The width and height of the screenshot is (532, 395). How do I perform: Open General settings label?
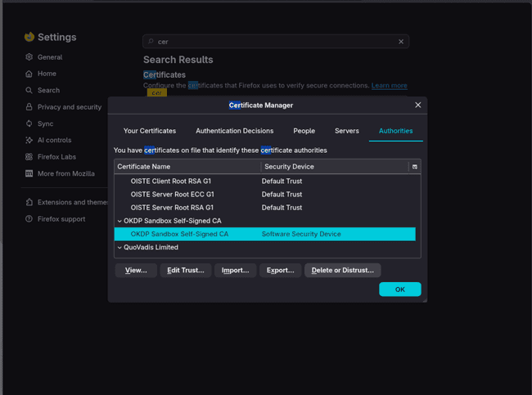(x=50, y=57)
